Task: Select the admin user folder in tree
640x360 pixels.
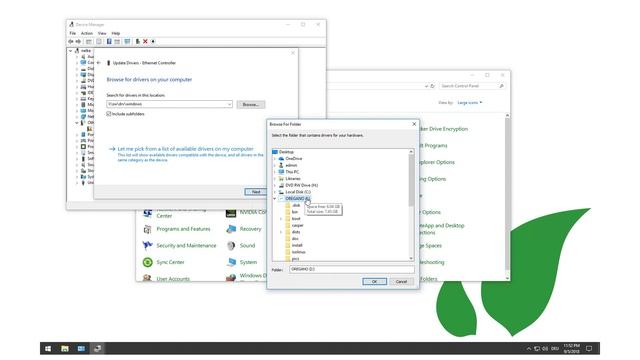Action: coord(291,165)
